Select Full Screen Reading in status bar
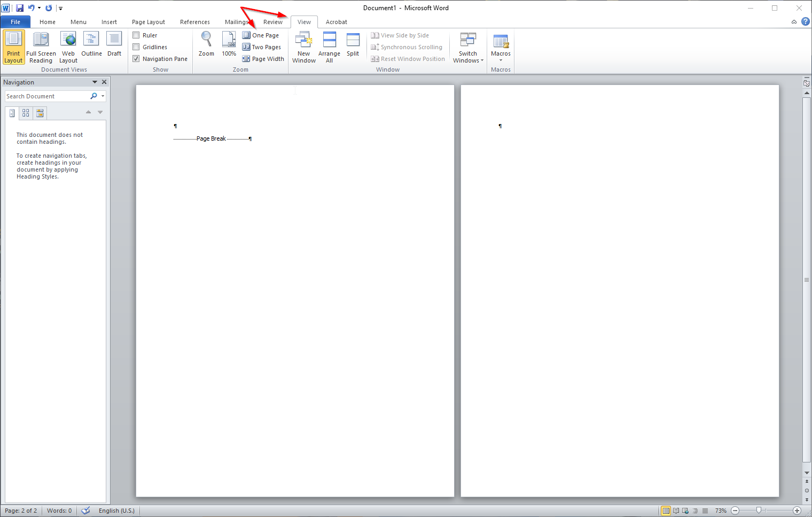812x517 pixels. click(676, 511)
